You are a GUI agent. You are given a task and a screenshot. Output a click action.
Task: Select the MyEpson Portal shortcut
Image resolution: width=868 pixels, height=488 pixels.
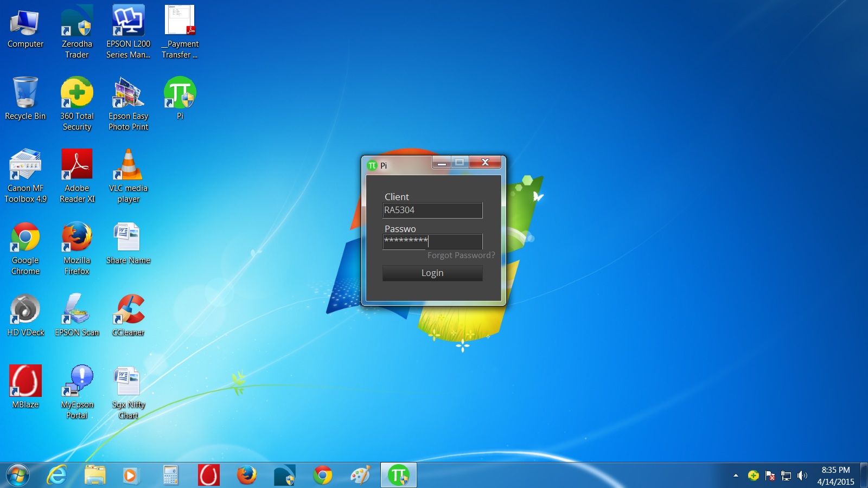[x=77, y=393]
